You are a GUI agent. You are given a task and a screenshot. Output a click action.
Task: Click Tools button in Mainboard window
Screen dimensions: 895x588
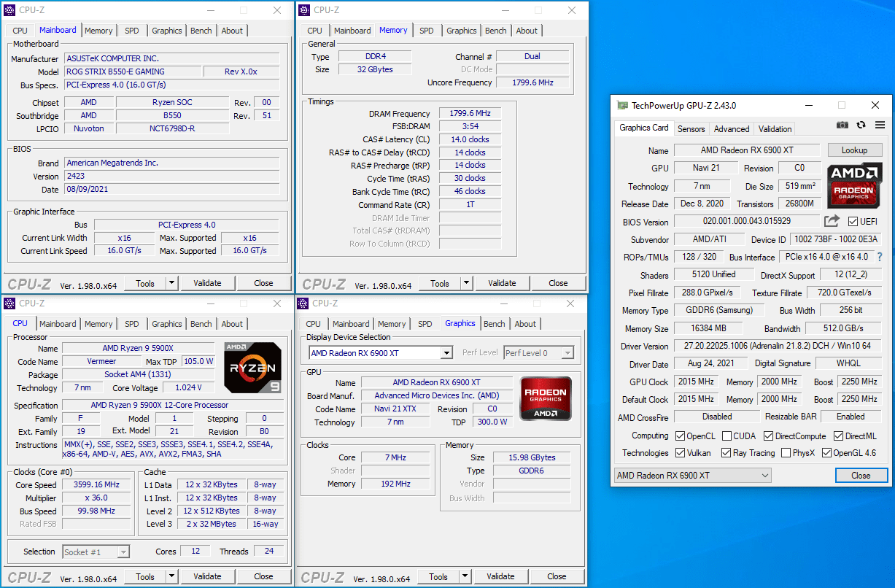coord(145,283)
